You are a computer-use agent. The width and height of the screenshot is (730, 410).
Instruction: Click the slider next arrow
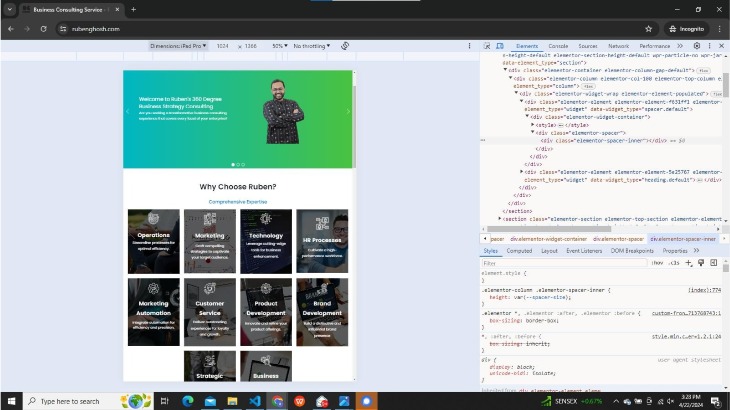(x=348, y=111)
